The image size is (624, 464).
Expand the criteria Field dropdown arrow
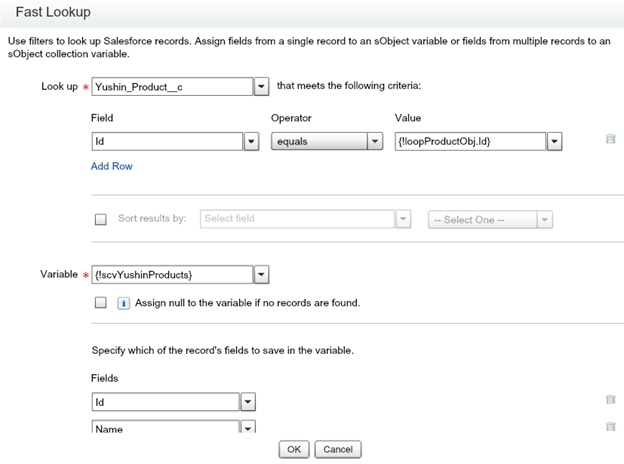point(252,141)
